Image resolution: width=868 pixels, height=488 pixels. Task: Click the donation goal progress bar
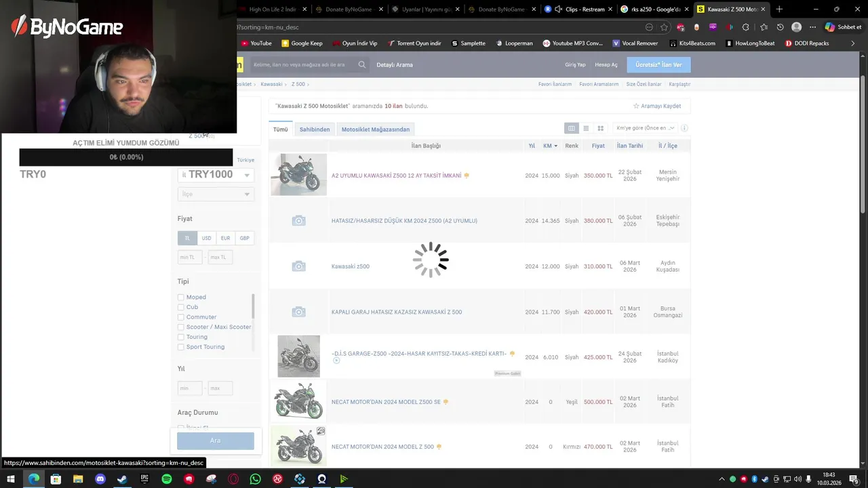[x=126, y=157]
